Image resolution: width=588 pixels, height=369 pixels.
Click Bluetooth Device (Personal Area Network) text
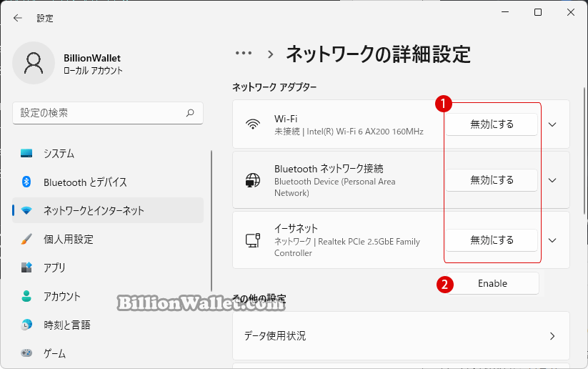pos(335,187)
